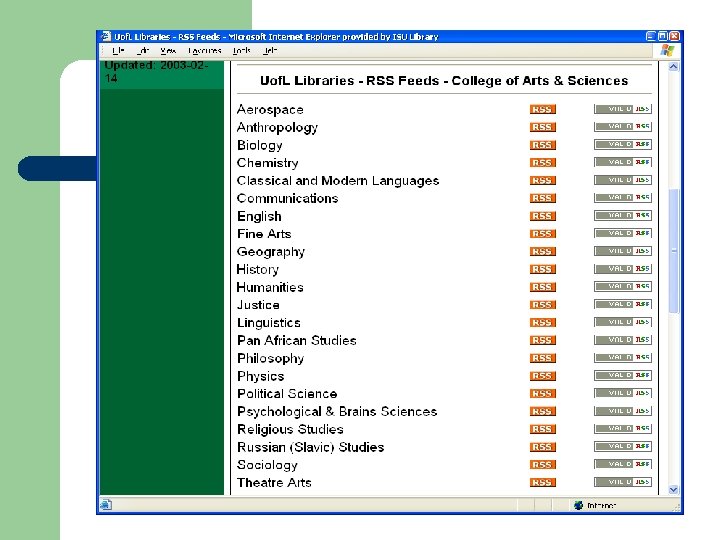
Task: Click the Political Science RSS icon
Action: point(542,394)
